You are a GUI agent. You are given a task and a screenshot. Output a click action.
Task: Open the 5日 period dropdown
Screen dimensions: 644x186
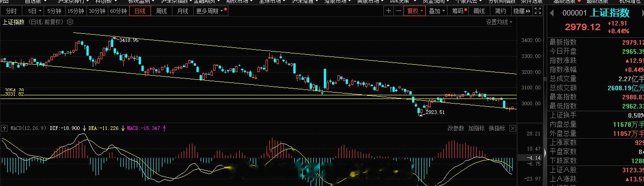pyautogui.click(x=33, y=11)
